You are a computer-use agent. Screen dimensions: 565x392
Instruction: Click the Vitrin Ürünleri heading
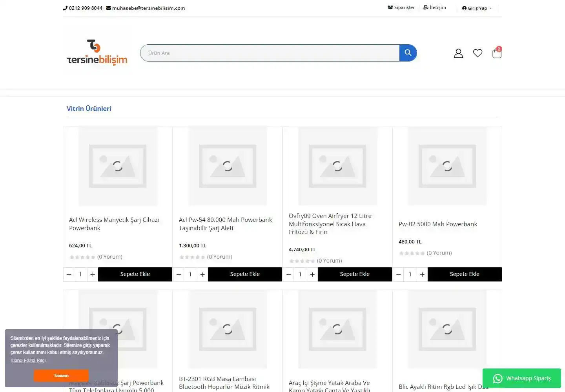89,109
